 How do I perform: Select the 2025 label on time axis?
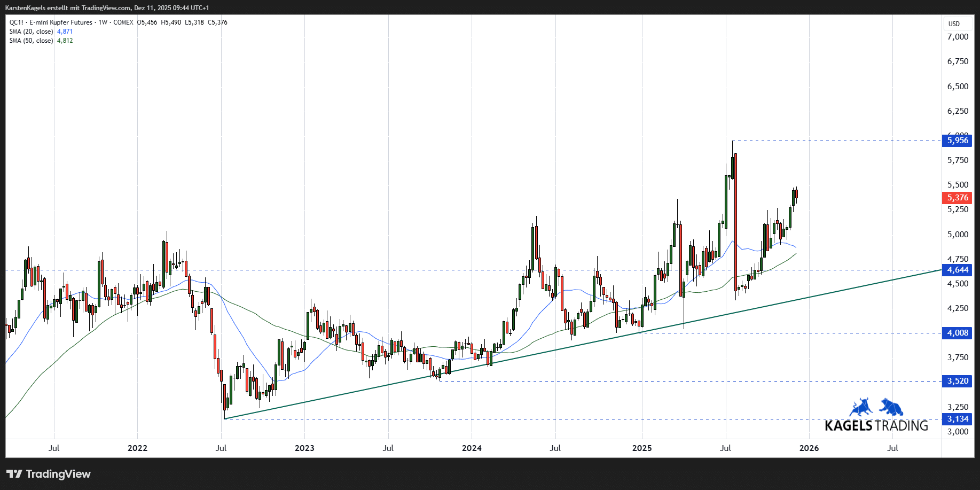coord(642,449)
